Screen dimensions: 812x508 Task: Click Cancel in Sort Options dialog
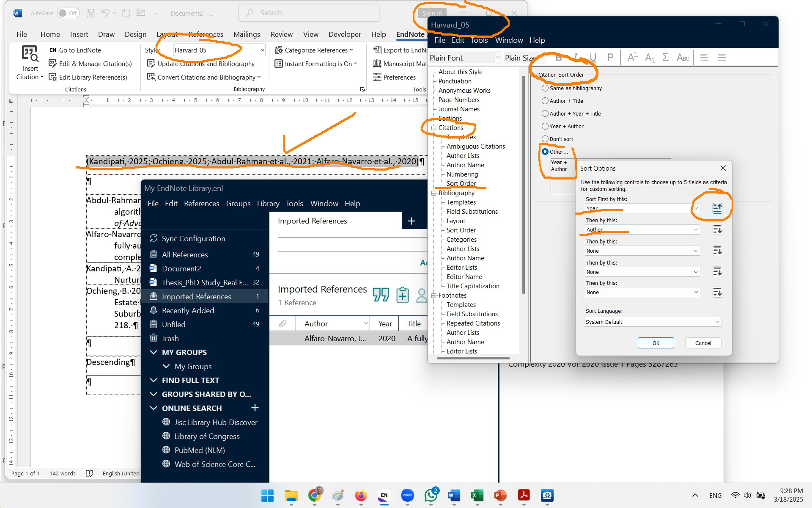click(x=703, y=343)
